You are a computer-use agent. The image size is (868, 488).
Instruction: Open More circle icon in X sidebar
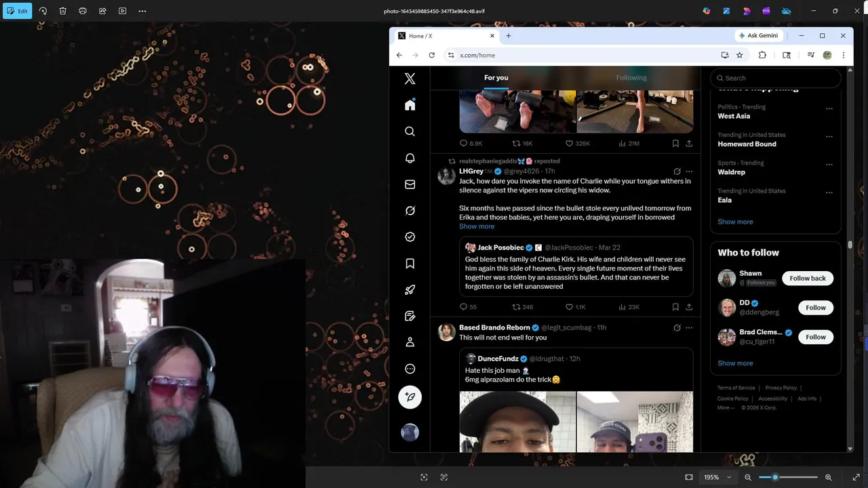tap(410, 369)
